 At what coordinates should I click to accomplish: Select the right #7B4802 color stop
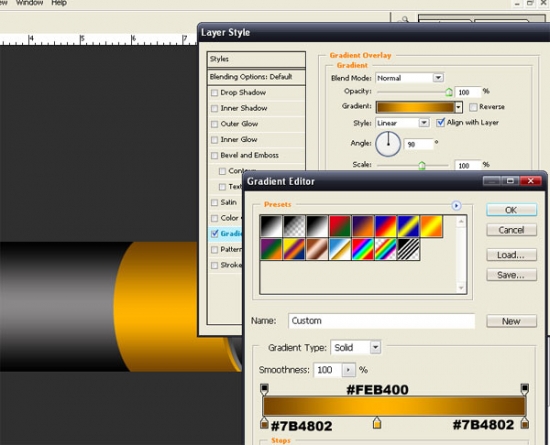pos(524,423)
